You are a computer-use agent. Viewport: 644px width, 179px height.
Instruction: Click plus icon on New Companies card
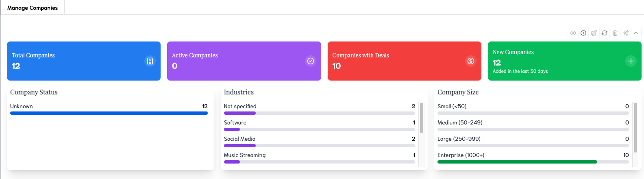coord(631,61)
